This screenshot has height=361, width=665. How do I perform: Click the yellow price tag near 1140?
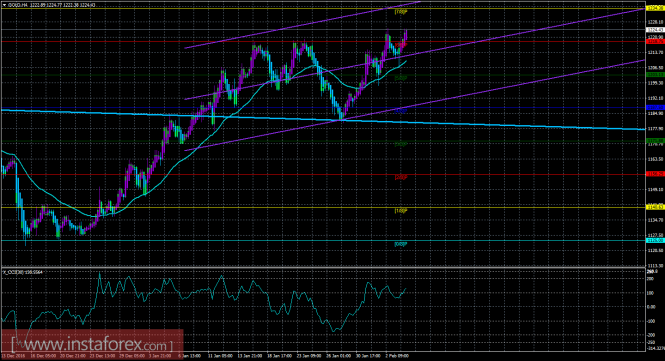point(654,207)
